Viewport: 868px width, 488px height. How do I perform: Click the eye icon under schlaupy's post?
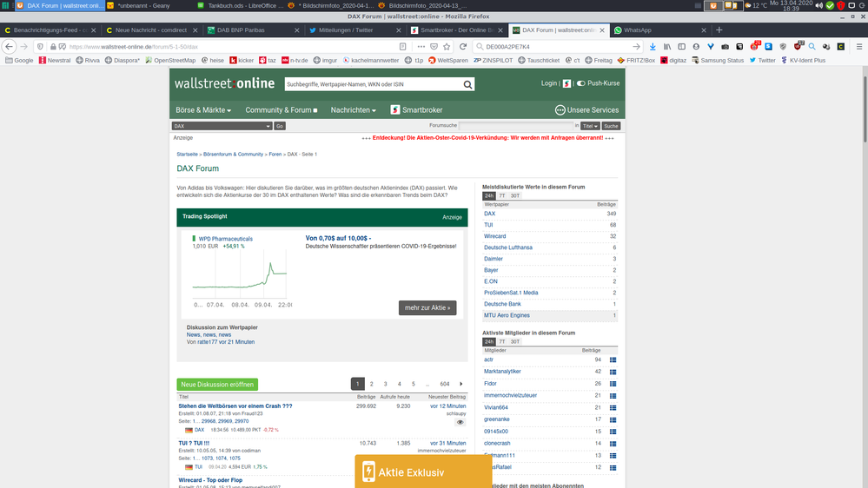click(x=461, y=422)
